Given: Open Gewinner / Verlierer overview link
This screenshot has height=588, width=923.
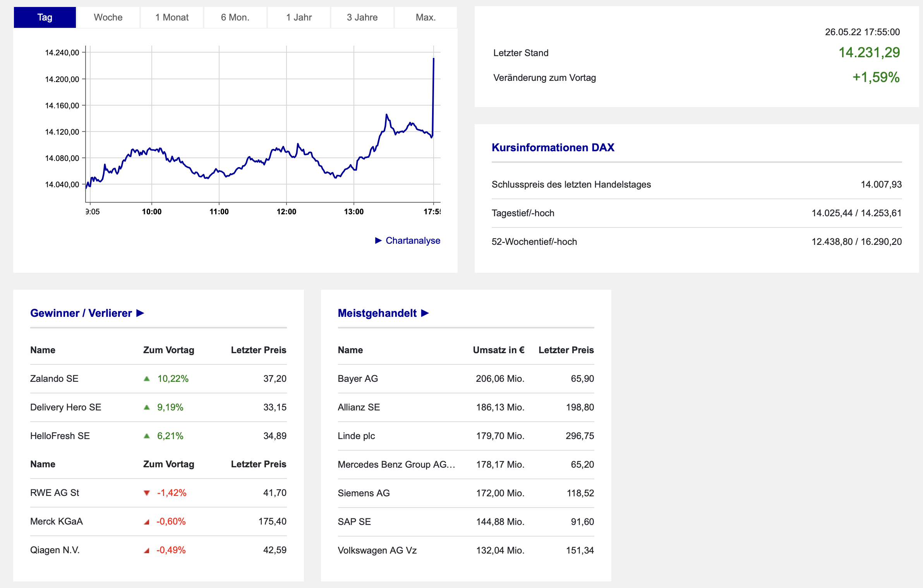Looking at the screenshot, I should (x=81, y=313).
